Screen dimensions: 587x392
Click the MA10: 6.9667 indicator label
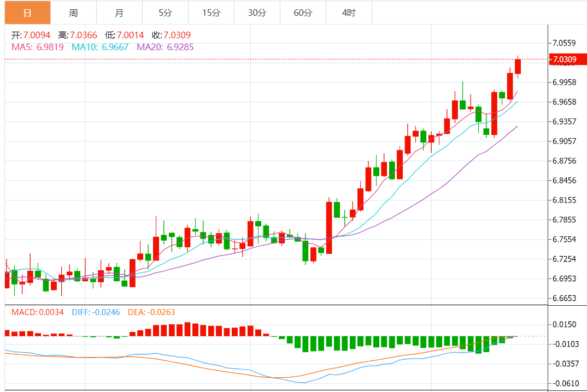point(100,47)
